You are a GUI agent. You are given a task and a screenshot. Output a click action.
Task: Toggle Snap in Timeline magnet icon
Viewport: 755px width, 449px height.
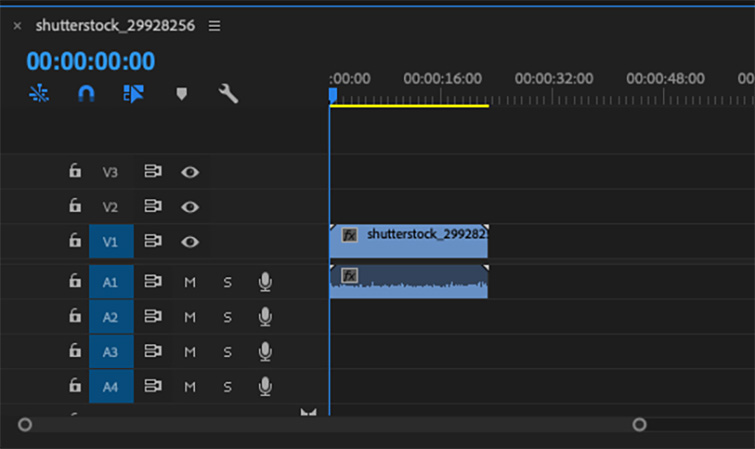[87, 94]
